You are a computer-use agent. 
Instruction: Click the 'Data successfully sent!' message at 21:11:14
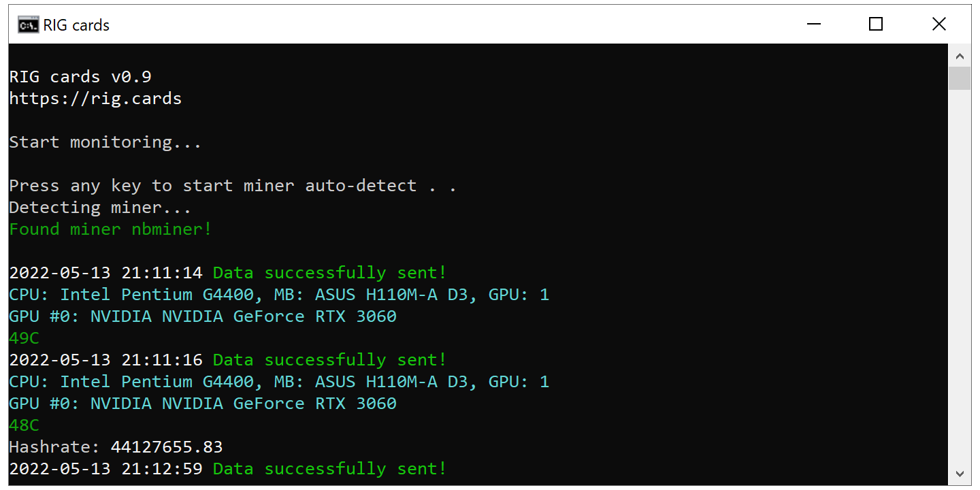[329, 272]
